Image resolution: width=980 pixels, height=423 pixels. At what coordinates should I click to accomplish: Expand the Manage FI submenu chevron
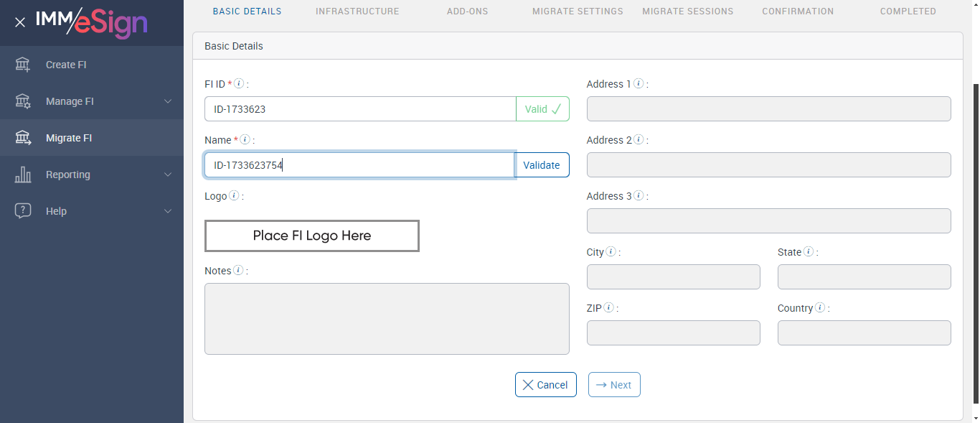pos(168,101)
